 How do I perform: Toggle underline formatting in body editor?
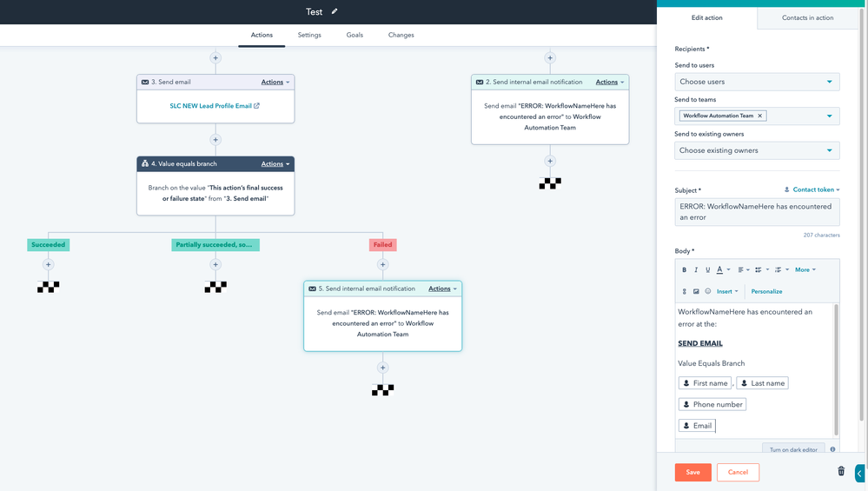(707, 270)
